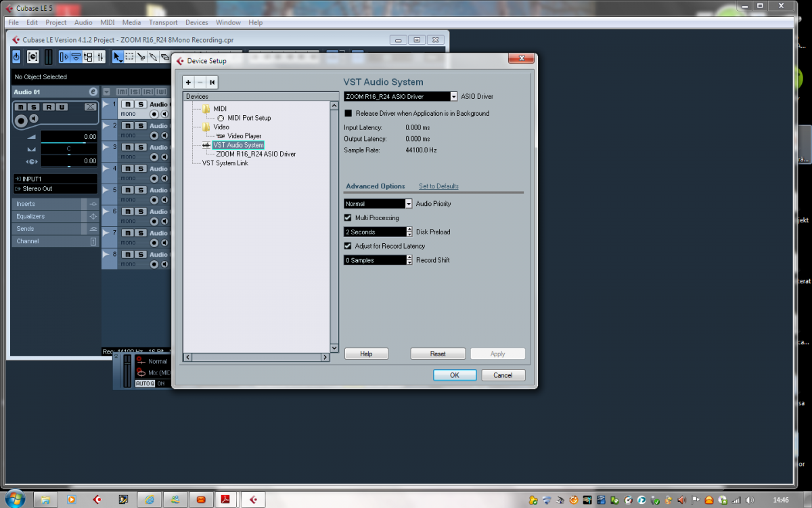The width and height of the screenshot is (812, 508).
Task: Uncheck Adjust for Record Latency
Action: pos(348,246)
